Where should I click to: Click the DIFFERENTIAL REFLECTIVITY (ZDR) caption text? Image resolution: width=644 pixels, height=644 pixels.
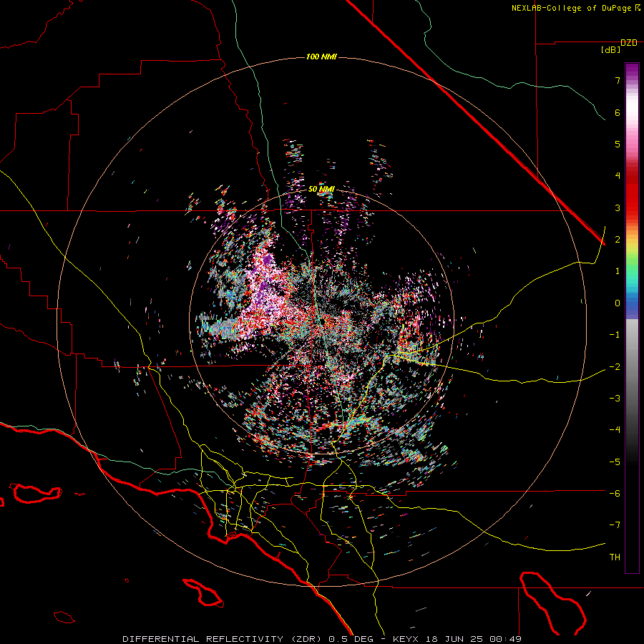point(223,639)
